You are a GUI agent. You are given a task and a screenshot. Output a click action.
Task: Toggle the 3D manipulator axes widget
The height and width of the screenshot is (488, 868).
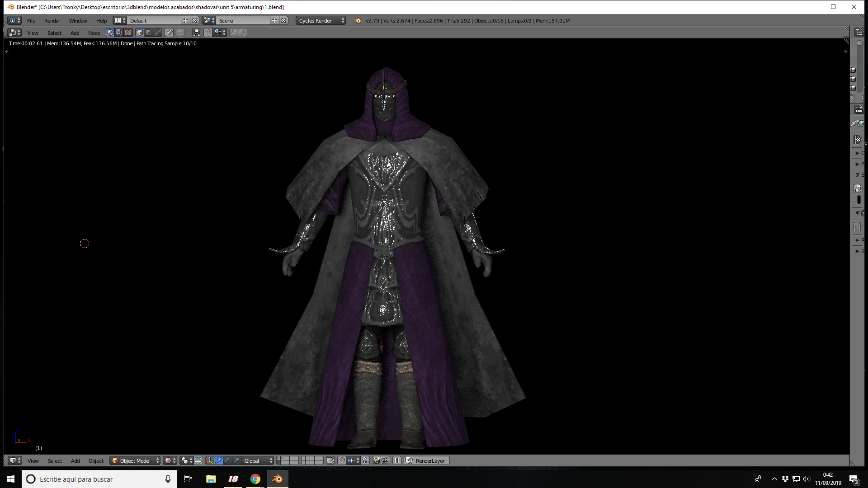(x=209, y=460)
